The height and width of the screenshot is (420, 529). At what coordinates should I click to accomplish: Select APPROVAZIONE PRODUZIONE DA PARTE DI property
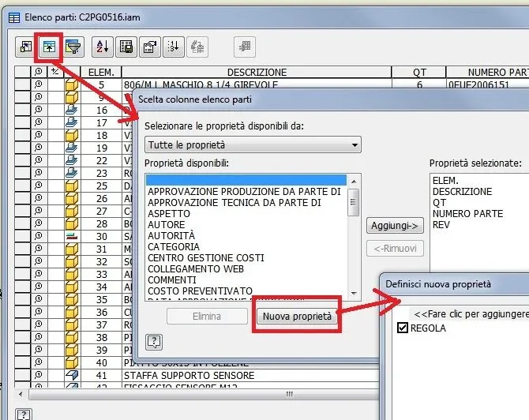[x=244, y=192]
